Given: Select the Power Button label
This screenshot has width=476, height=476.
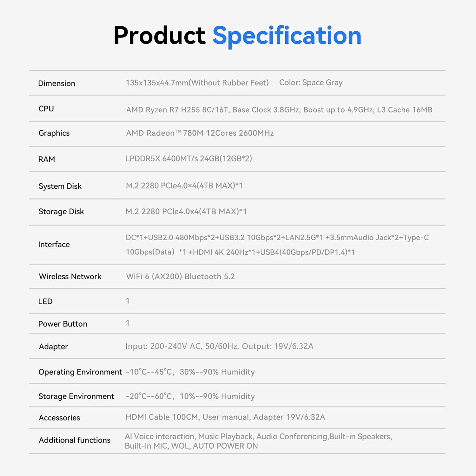Looking at the screenshot, I should tap(63, 324).
